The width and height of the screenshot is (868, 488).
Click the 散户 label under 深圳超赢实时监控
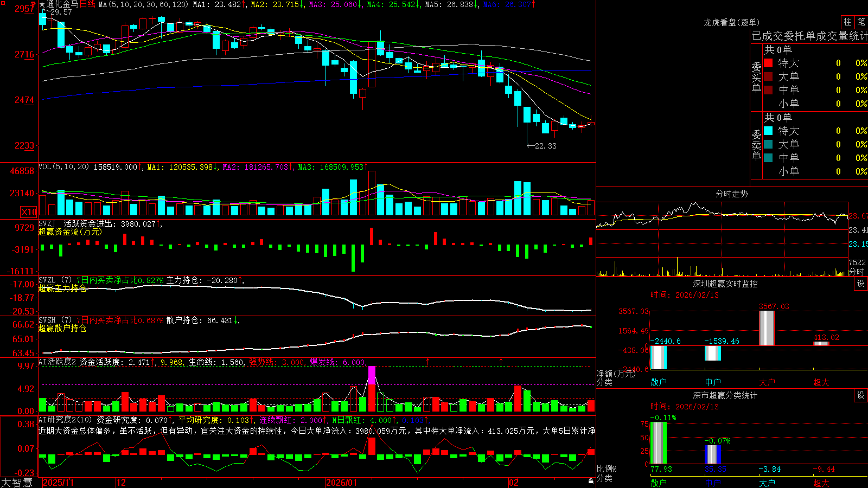point(659,382)
